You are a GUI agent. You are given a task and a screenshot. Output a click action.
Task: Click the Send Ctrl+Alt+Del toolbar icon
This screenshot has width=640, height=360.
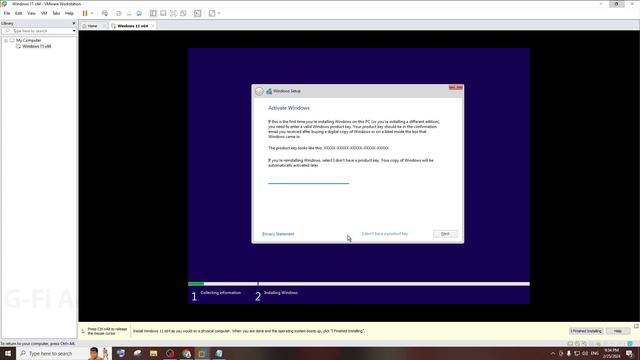(105, 13)
